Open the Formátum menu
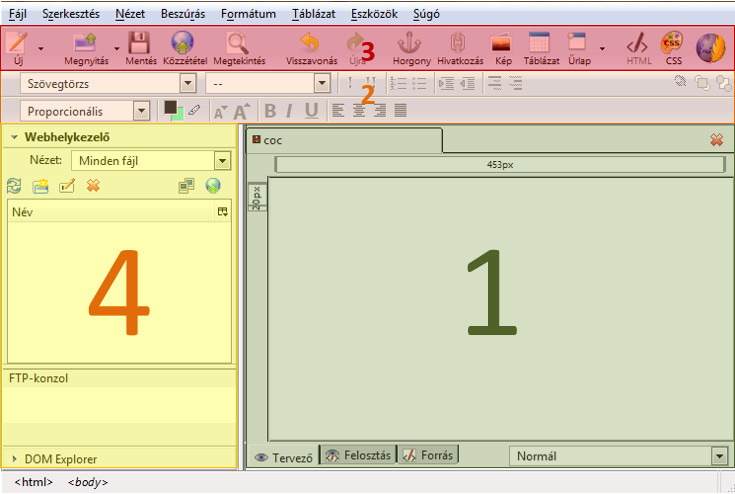 click(248, 15)
